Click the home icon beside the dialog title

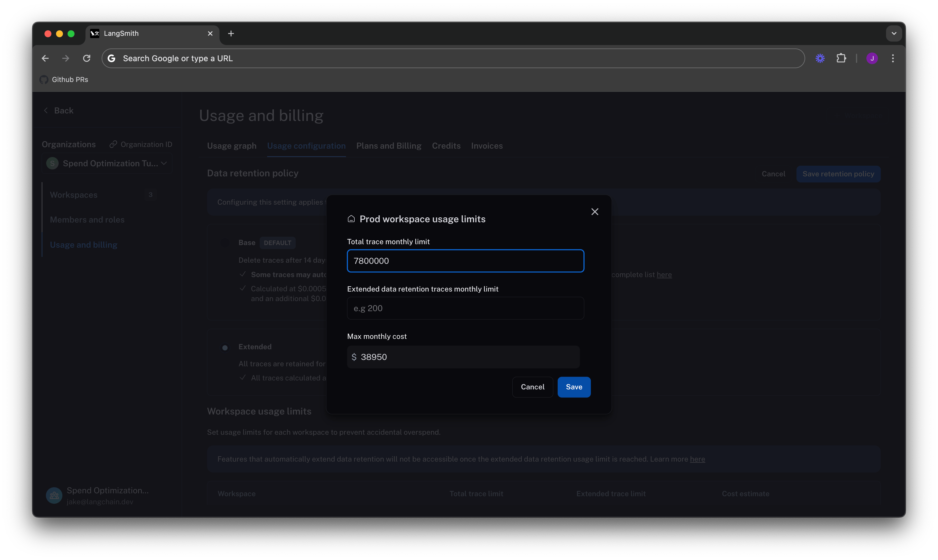click(351, 219)
